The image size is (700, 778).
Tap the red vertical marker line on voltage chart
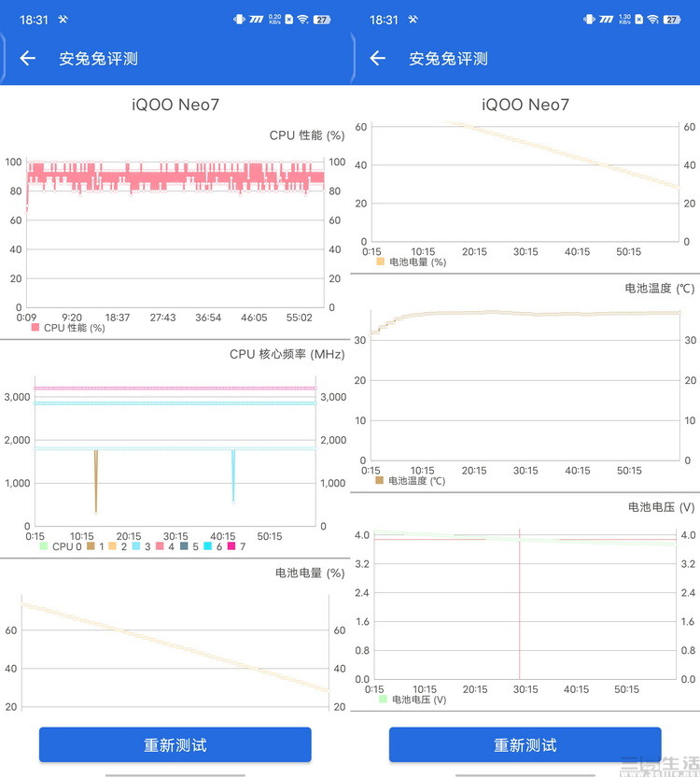pyautogui.click(x=520, y=604)
